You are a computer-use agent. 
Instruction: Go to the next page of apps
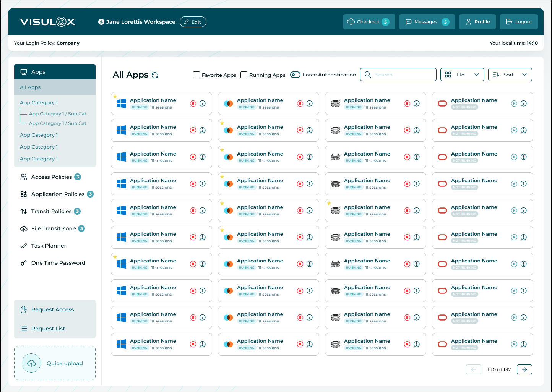click(x=524, y=369)
